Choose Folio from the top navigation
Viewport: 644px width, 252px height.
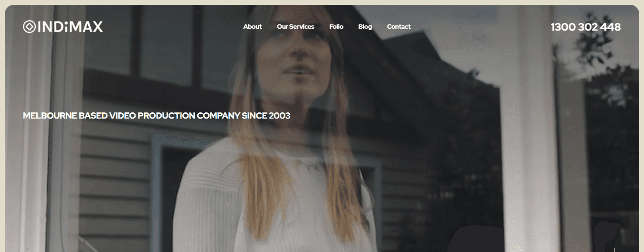point(336,26)
